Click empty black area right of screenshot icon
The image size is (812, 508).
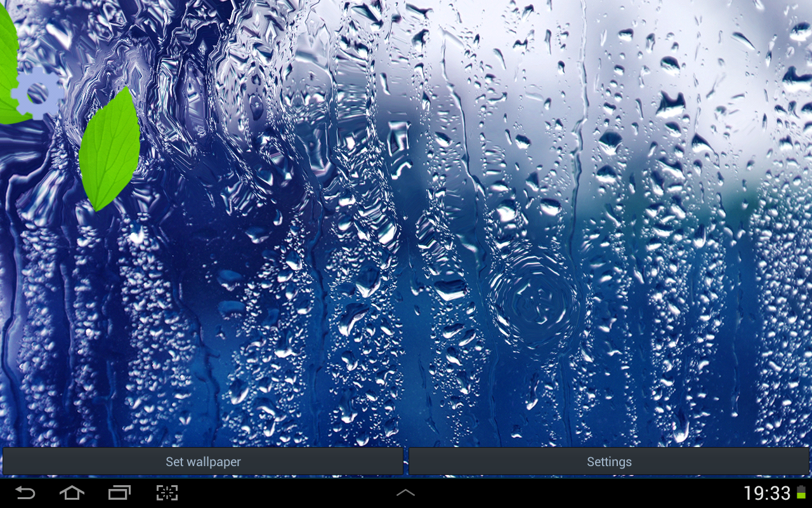click(285, 493)
